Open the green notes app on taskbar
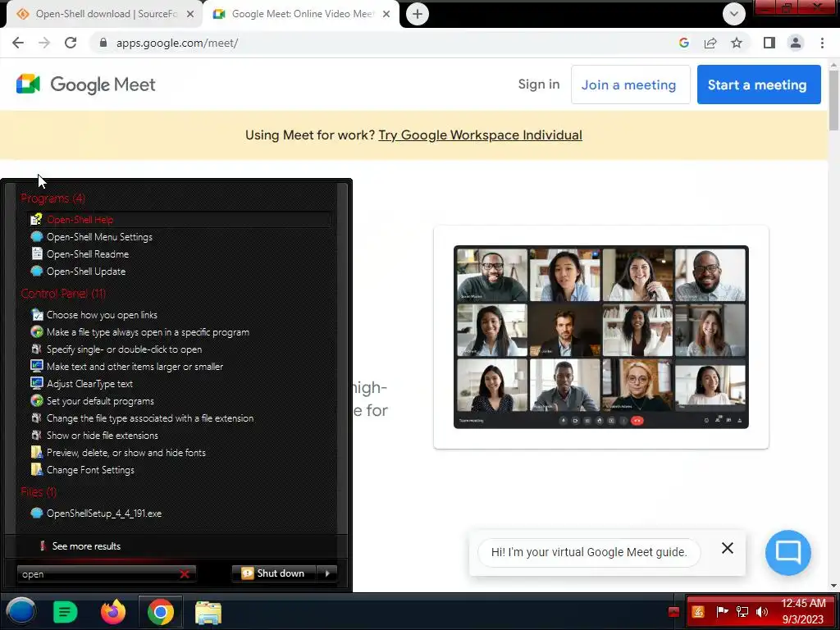The height and width of the screenshot is (630, 840). pos(65,612)
